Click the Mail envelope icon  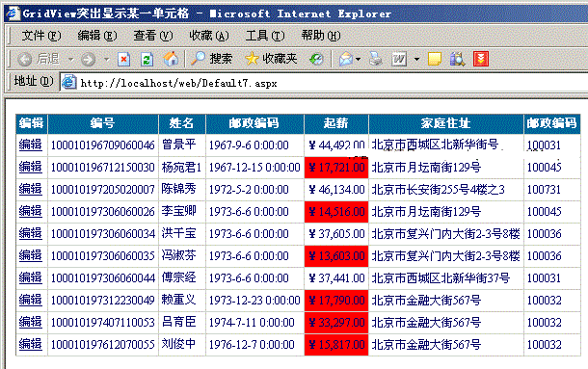346,59
